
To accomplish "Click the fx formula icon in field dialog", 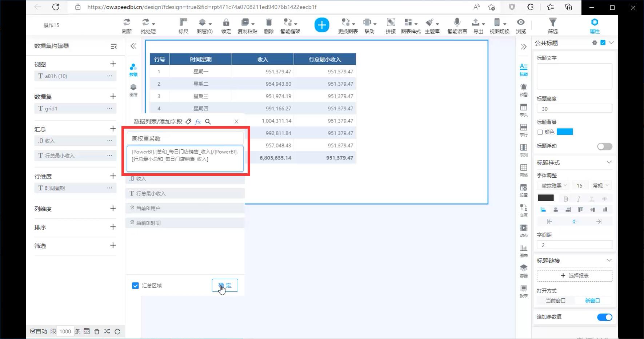I will [198, 122].
